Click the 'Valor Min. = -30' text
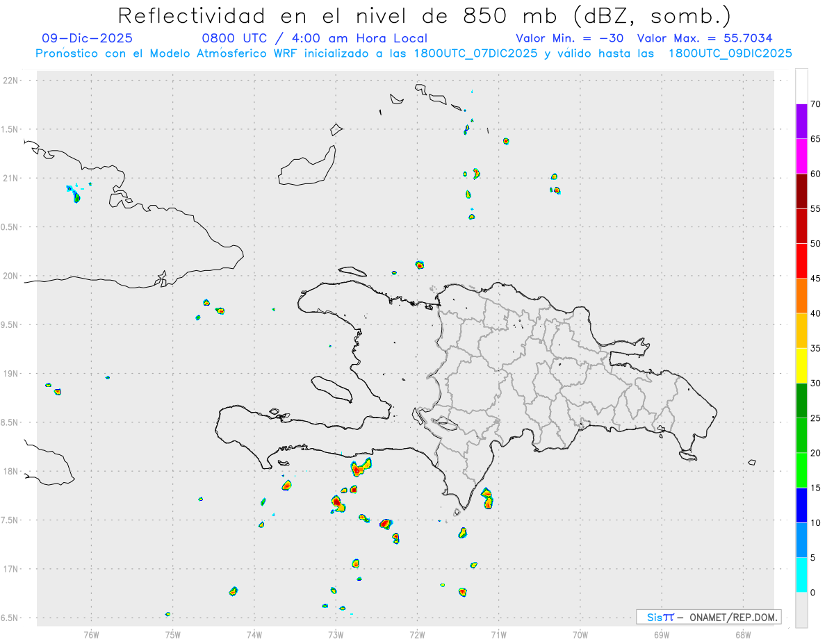 [x=571, y=38]
